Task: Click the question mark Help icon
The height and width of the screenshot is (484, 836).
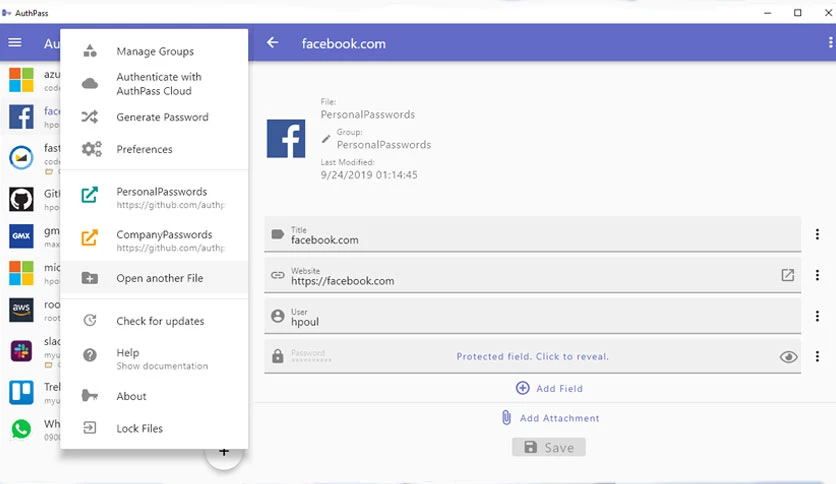Action: point(90,354)
